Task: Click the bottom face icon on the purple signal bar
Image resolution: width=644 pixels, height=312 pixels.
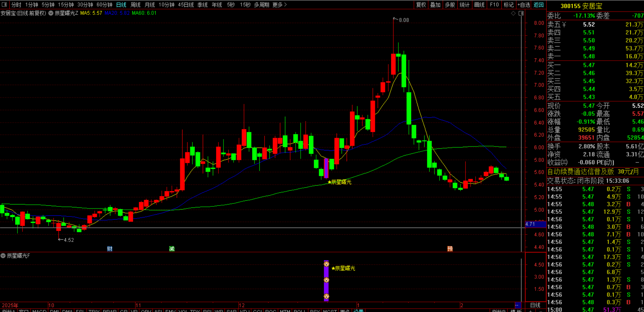Action: click(326, 296)
